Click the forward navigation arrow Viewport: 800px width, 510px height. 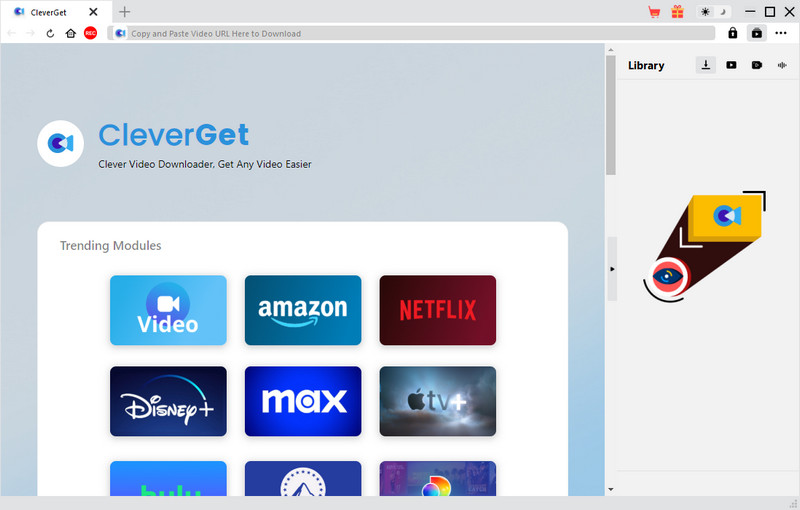30,33
